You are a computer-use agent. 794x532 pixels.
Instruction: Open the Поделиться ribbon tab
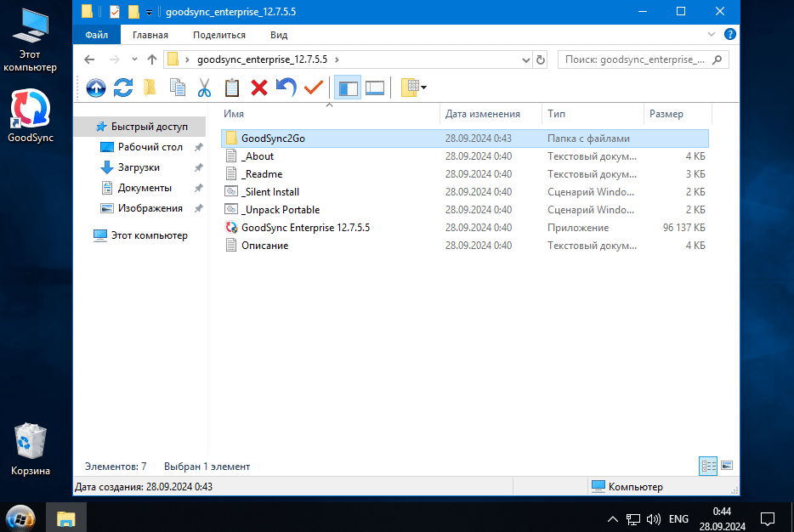coord(219,35)
